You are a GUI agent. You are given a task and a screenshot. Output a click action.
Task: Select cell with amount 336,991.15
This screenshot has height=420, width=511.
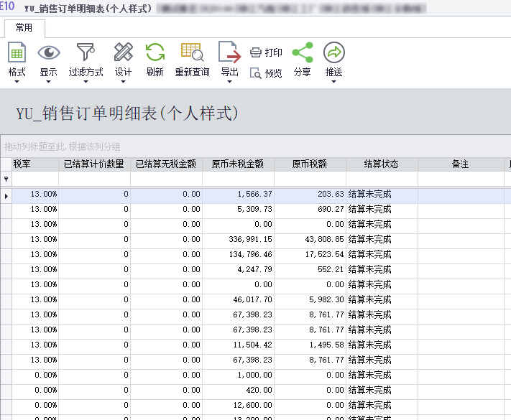[x=238, y=240]
